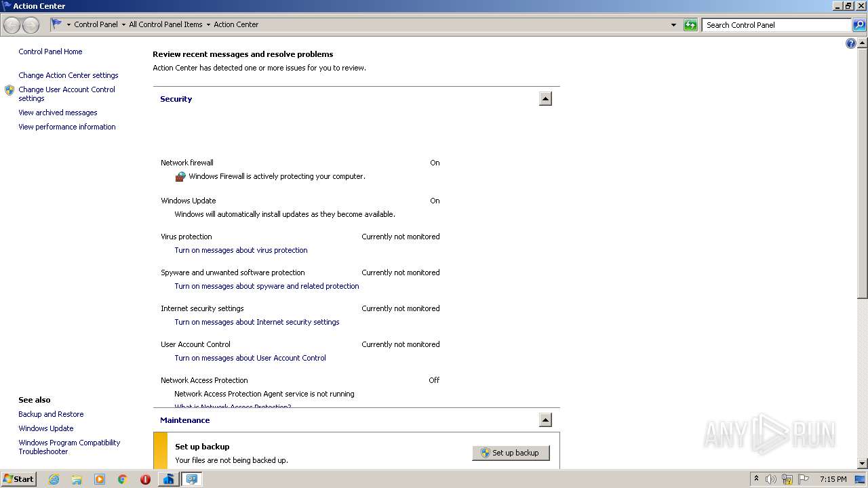Click the search magnifier icon
The image size is (868, 488).
point(859,25)
